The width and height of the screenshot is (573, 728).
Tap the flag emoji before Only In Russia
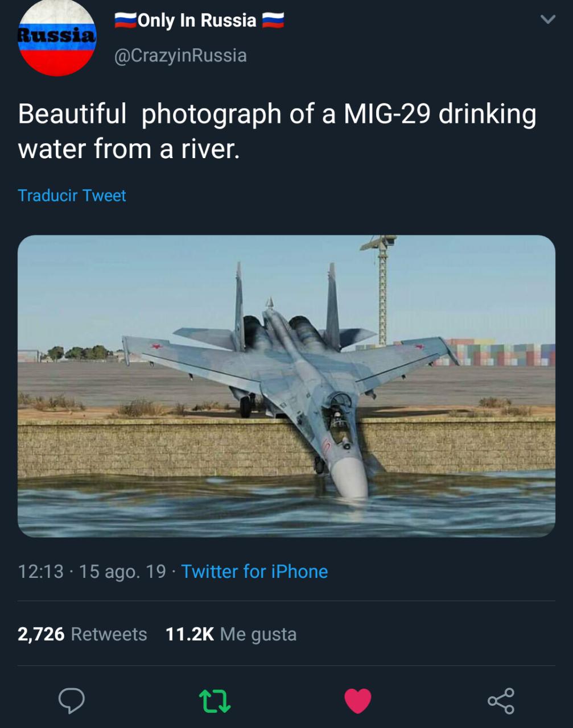(x=126, y=21)
